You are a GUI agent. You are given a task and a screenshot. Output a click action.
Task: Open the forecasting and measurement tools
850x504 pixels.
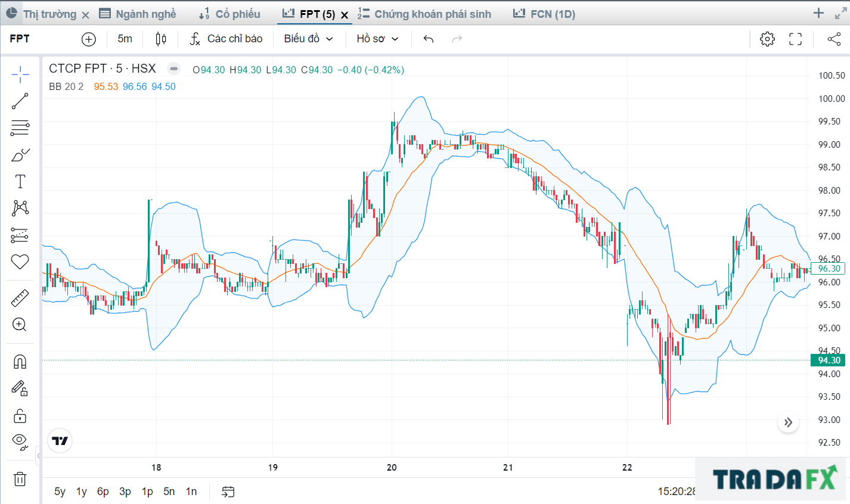coord(20,235)
